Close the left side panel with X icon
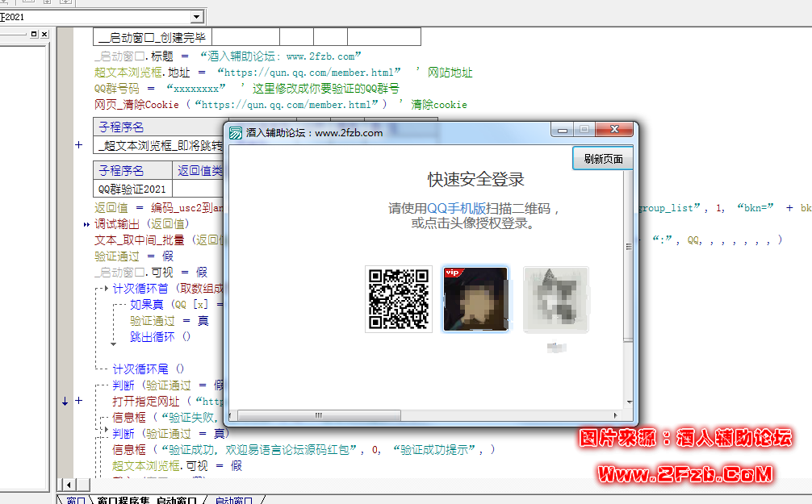 coord(44,35)
